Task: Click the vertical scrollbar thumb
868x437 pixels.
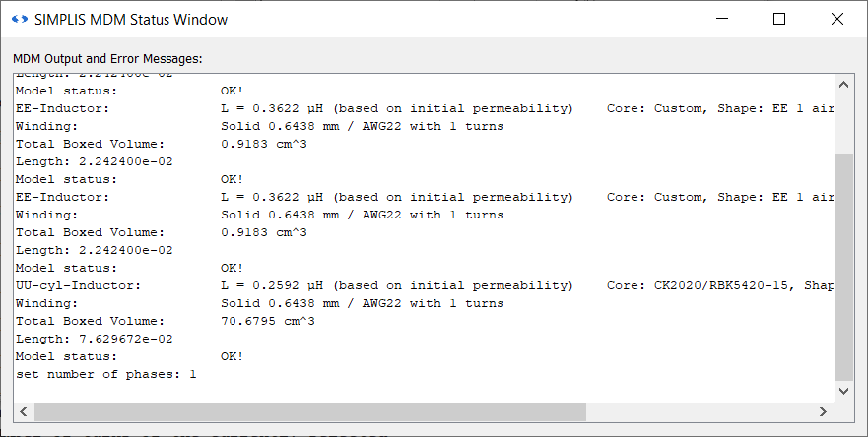Action: pyautogui.click(x=843, y=266)
